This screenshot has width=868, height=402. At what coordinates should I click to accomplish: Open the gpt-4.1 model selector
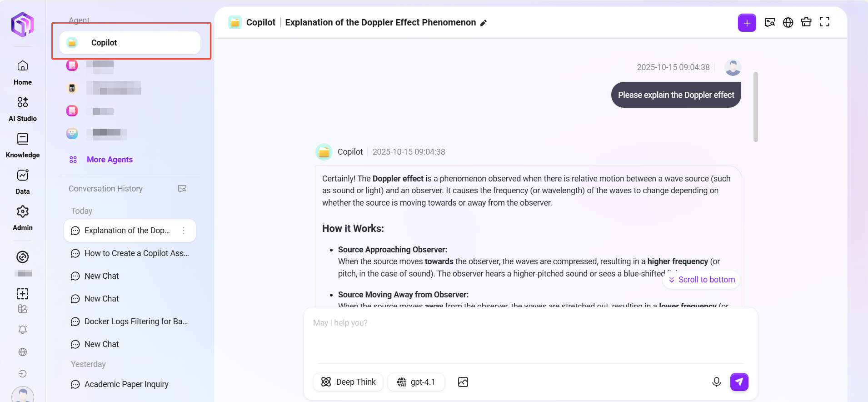[x=416, y=382]
